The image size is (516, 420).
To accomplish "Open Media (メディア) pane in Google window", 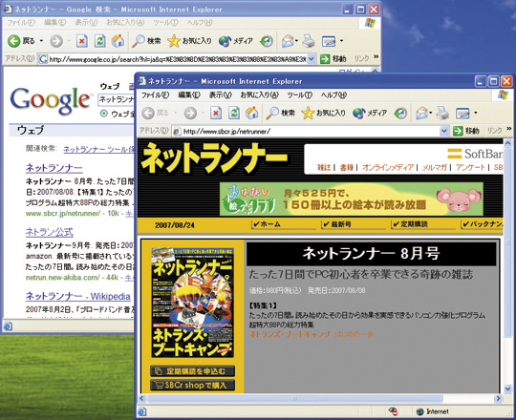I will coord(236,41).
